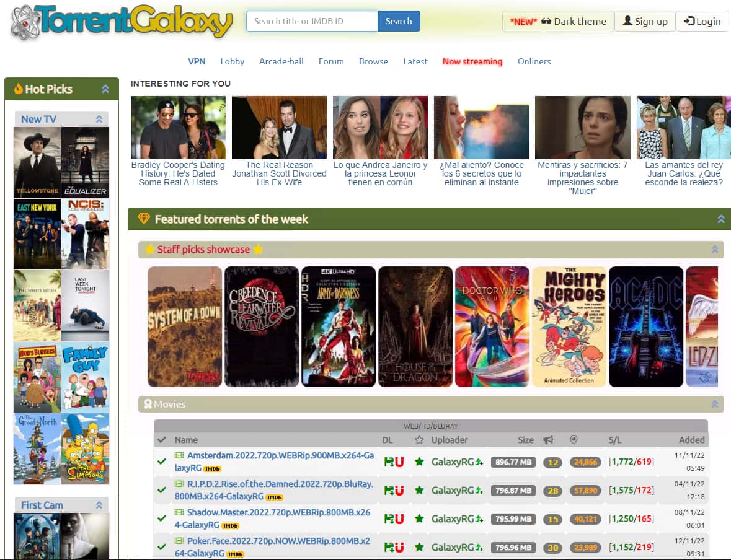This screenshot has width=731, height=560.
Task: Click the checkmark on Poker.Face row
Action: point(162,546)
